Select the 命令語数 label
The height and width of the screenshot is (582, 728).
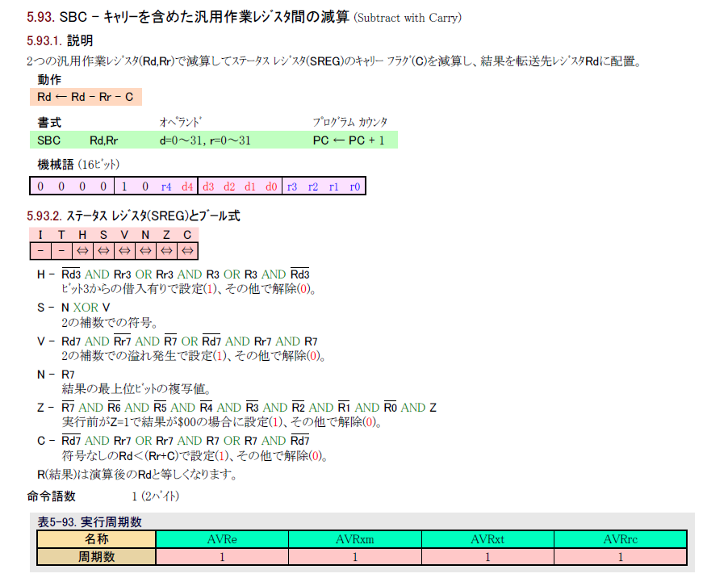[x=52, y=496]
